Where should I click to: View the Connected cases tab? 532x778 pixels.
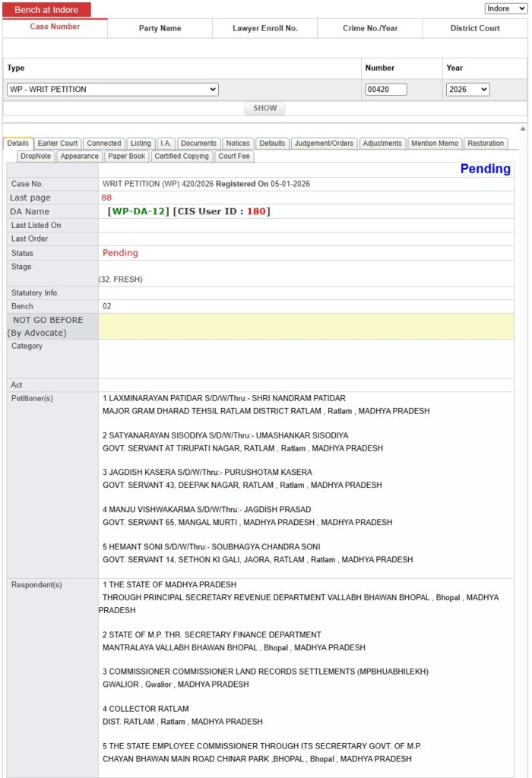103,144
